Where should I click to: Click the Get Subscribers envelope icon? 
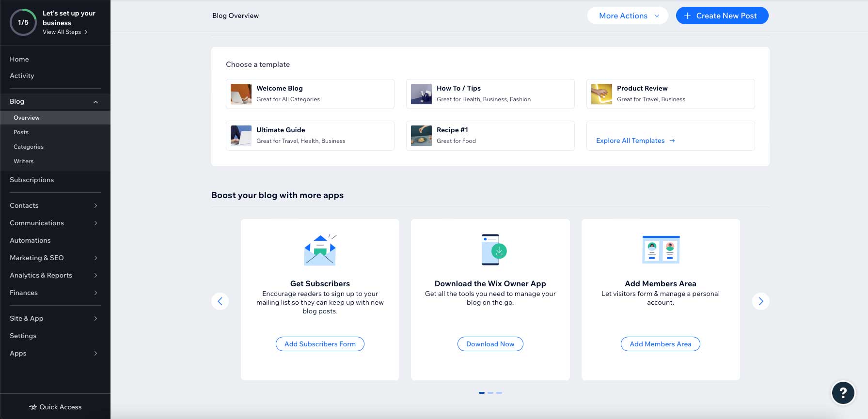[x=320, y=250]
